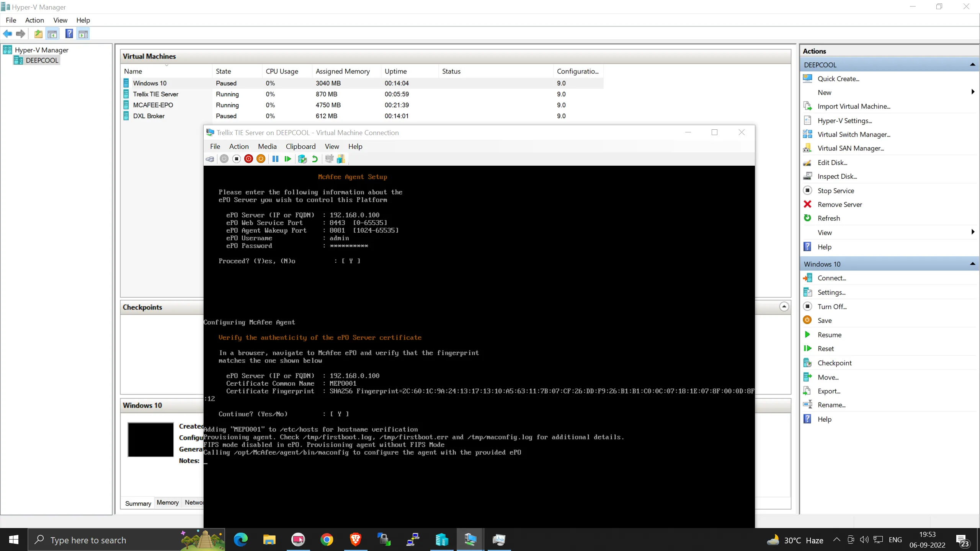Click Import Virtual Machine action
Image resolution: width=980 pixels, height=551 pixels.
[854, 106]
